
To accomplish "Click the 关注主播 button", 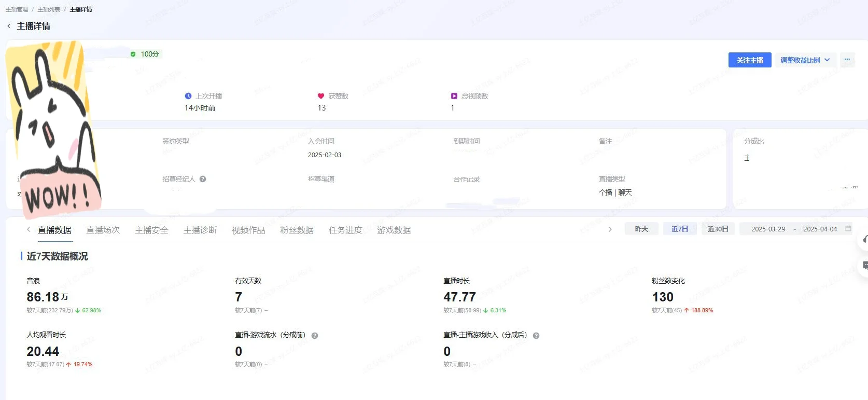I will pos(750,60).
